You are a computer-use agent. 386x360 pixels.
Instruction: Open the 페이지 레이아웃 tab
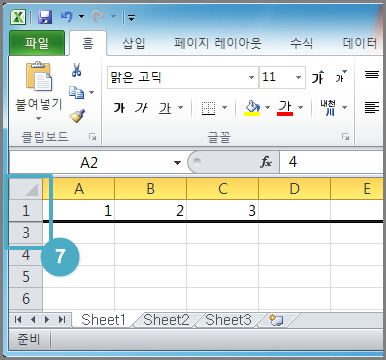(x=218, y=43)
